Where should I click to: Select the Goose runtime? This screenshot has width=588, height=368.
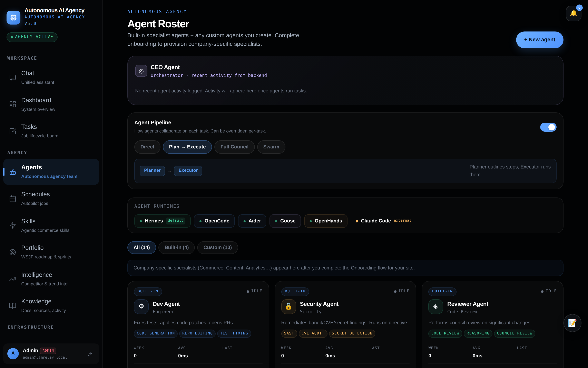(x=285, y=221)
